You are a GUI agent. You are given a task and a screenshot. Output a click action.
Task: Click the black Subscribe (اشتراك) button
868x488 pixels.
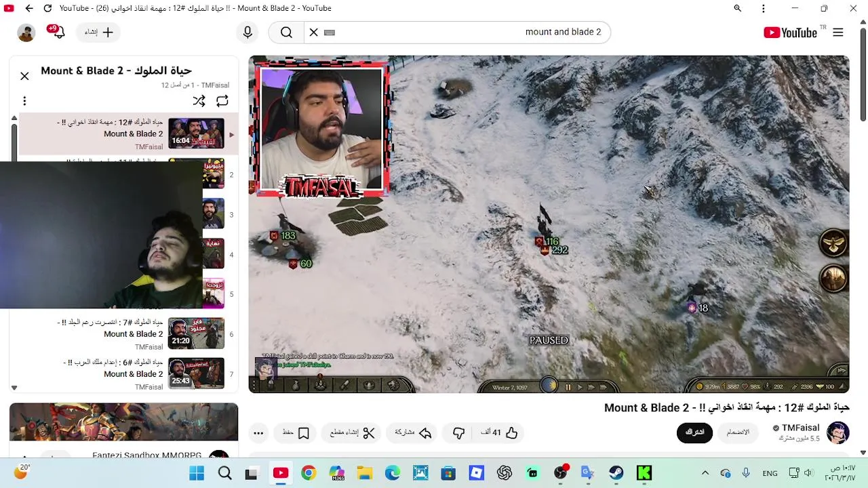point(694,432)
